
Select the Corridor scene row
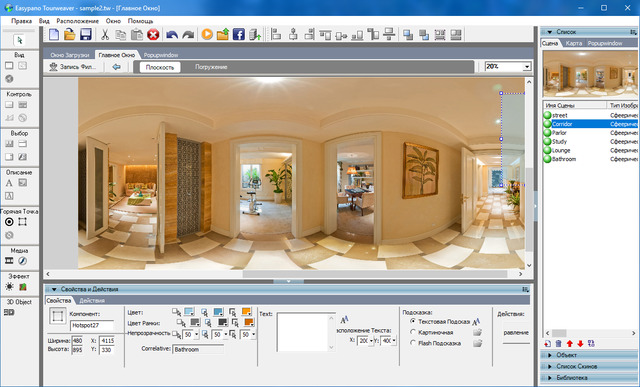pyautogui.click(x=590, y=124)
